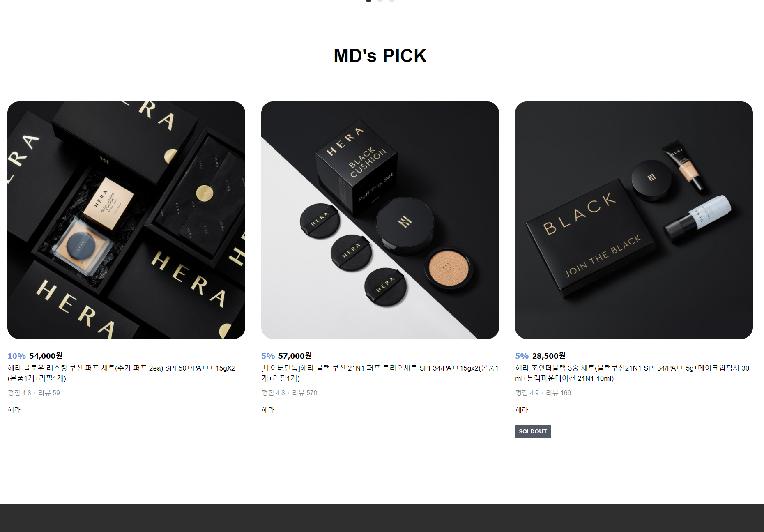Screen dimensions: 764x532
Task: Open the HERA Glow Lasting Cushion product image
Action: click(x=126, y=220)
